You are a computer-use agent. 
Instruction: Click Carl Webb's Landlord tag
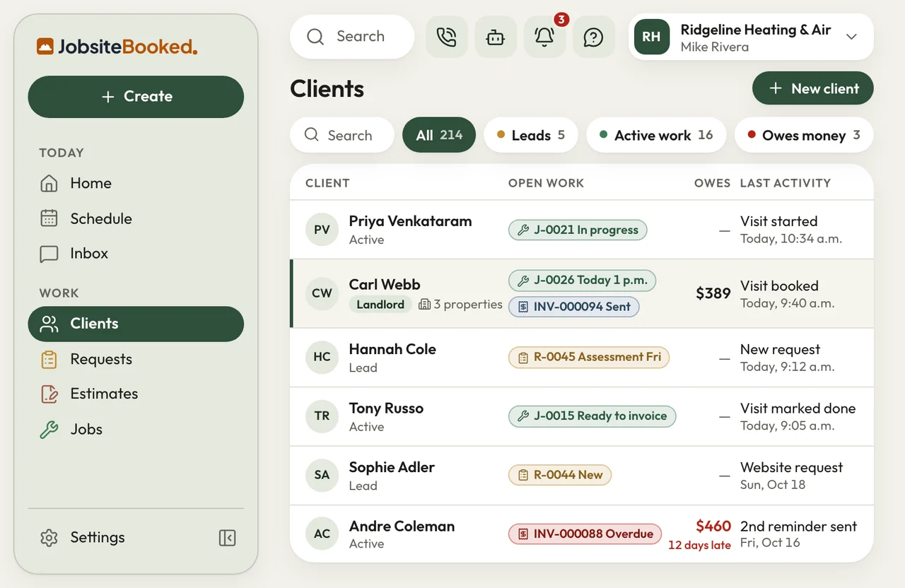[x=380, y=305]
